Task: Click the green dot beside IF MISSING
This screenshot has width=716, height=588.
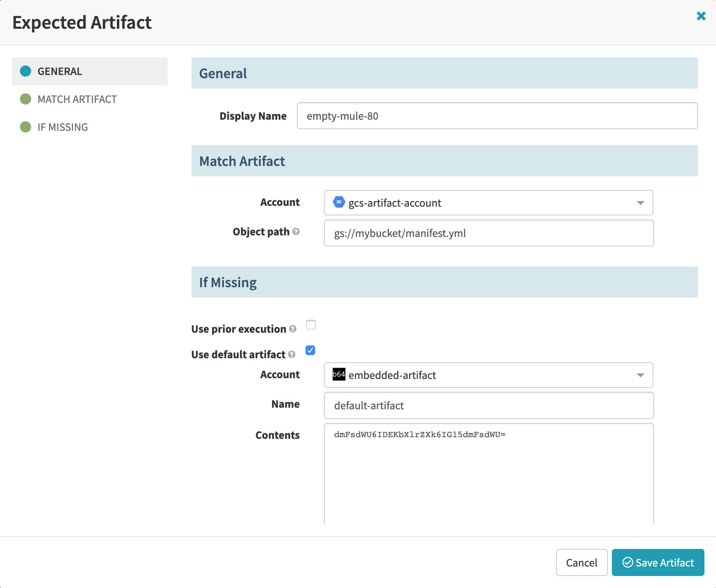Action: (x=26, y=127)
